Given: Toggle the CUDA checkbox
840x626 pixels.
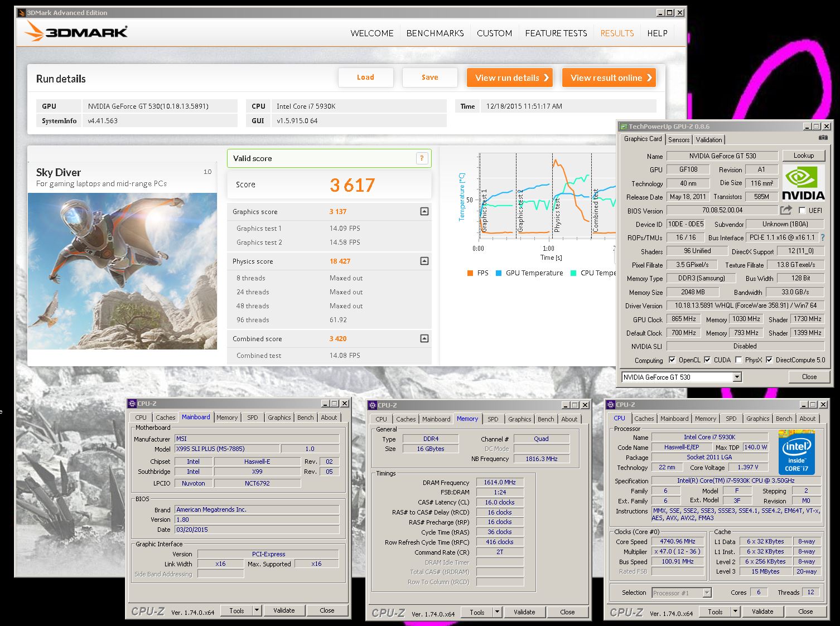Looking at the screenshot, I should pyautogui.click(x=707, y=360).
